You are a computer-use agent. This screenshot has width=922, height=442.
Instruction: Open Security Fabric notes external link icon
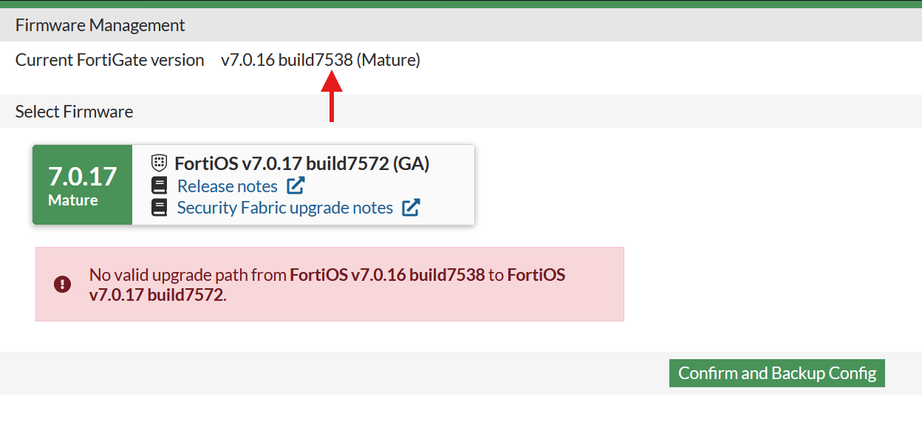[411, 207]
